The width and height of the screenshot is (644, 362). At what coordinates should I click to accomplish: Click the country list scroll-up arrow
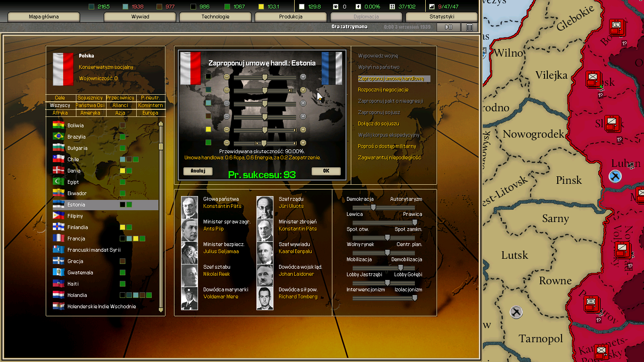pos(161,124)
